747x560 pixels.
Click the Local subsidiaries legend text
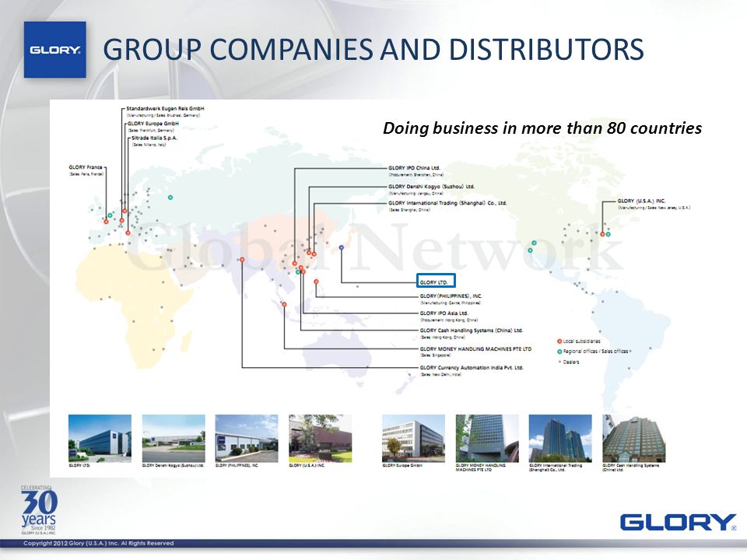[582, 341]
